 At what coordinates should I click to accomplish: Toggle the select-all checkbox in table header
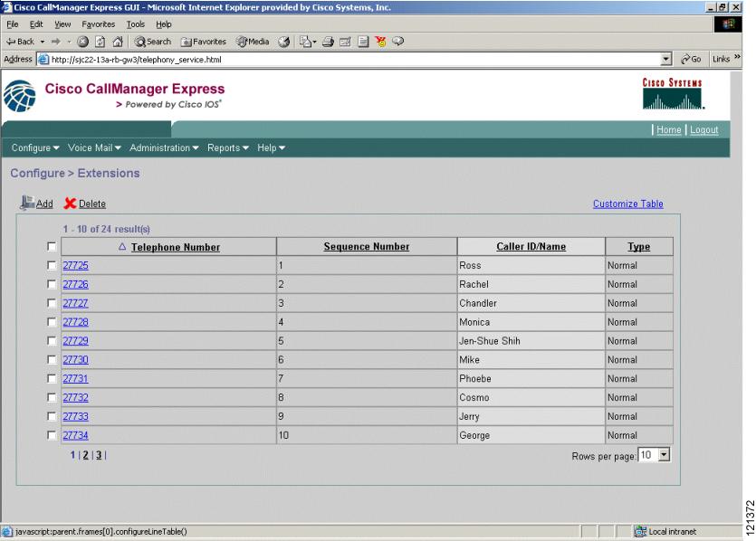click(x=52, y=247)
